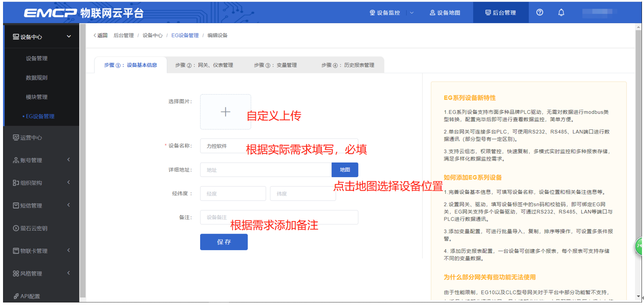Click the API配置 link icon
Image resolution: width=644 pixels, height=305 pixels.
(16, 296)
